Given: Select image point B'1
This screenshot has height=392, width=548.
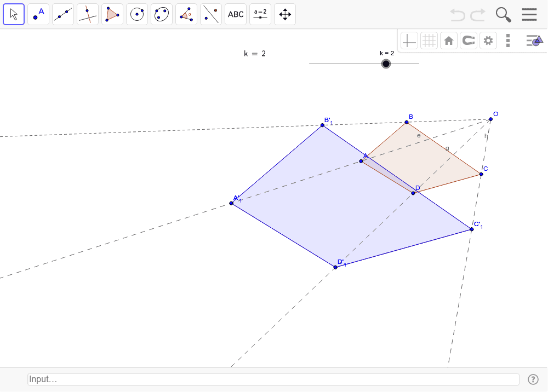Looking at the screenshot, I should coord(322,125).
